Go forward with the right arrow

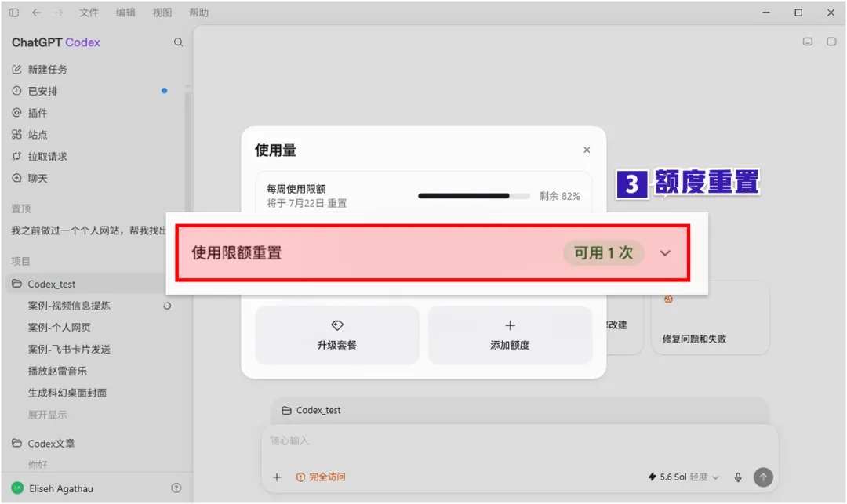[58, 13]
